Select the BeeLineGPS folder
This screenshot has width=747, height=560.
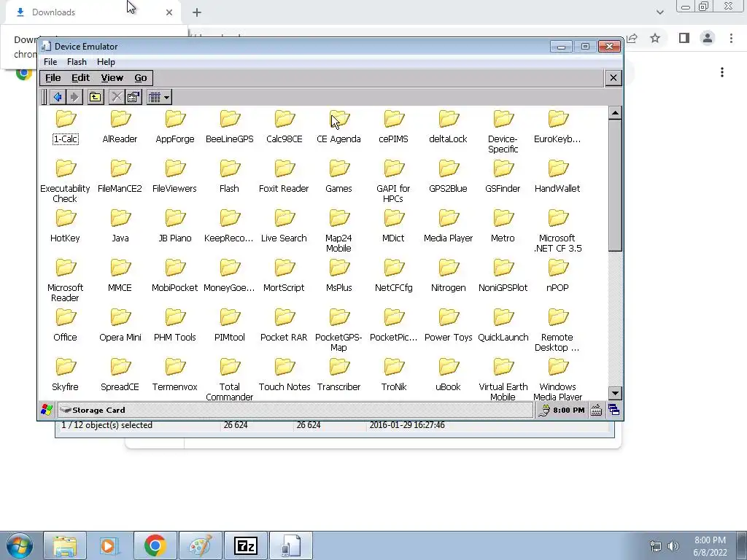click(230, 127)
